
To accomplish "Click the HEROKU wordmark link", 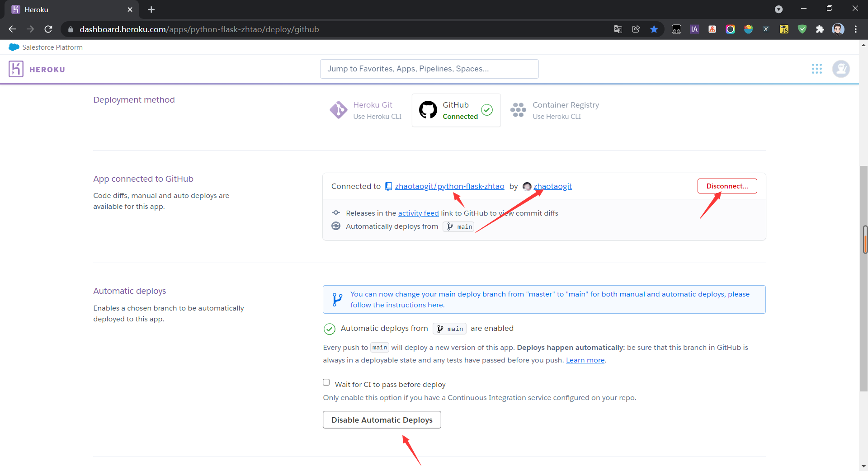I will (x=47, y=69).
